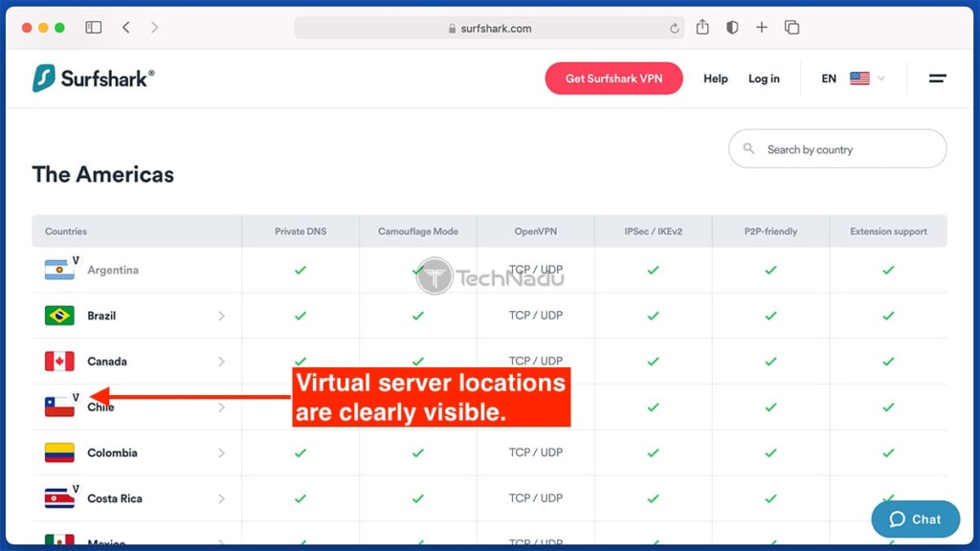Open the Help link

click(x=716, y=78)
